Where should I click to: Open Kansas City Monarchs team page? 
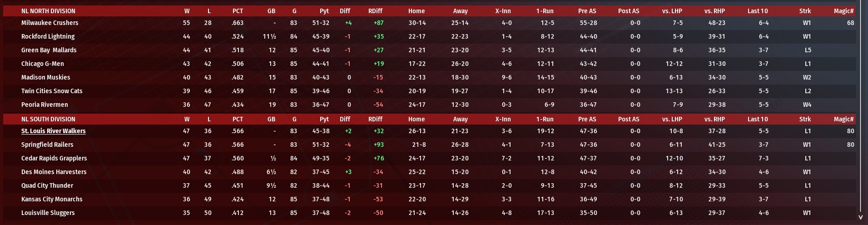(x=52, y=199)
